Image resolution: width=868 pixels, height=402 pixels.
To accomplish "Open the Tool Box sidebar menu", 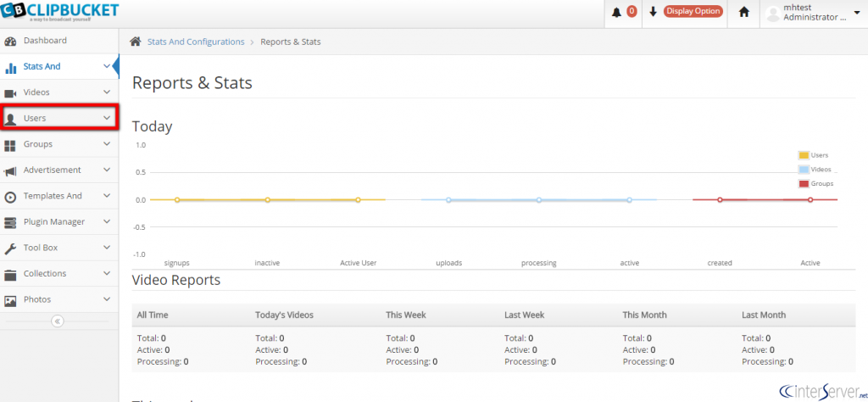I will click(59, 248).
